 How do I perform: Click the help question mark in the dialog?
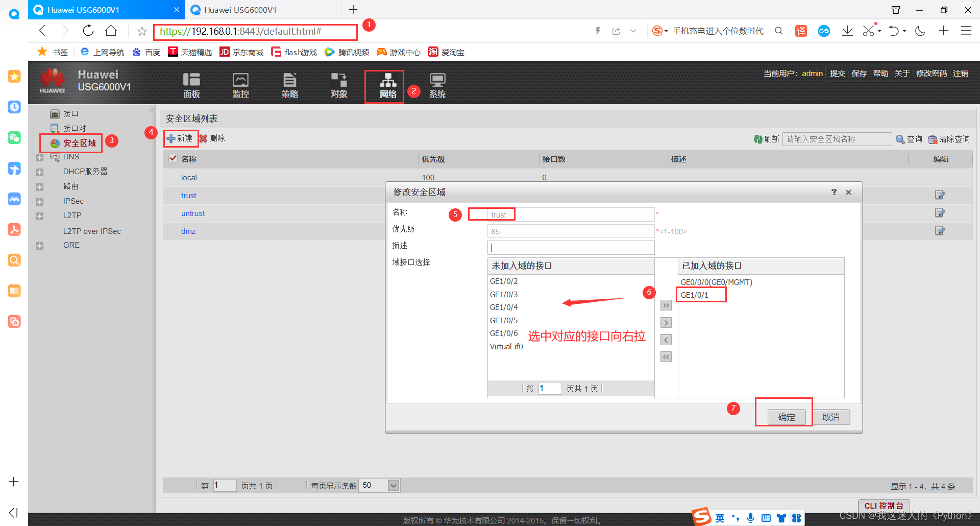coord(834,192)
